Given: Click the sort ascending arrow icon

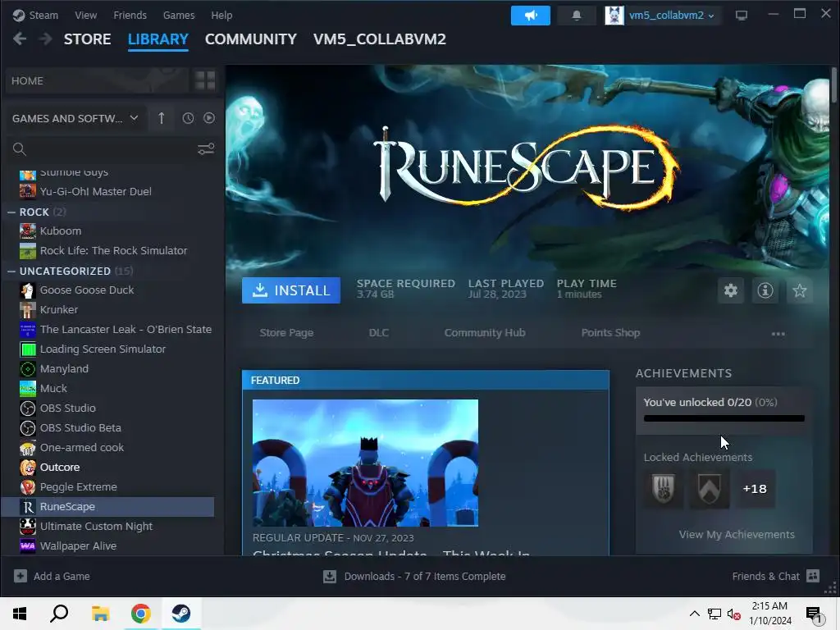Looking at the screenshot, I should coord(162,118).
